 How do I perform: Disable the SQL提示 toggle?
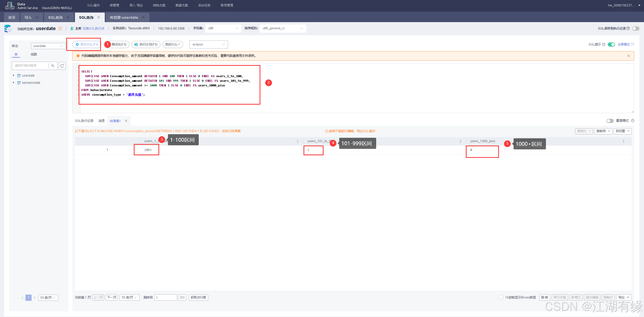611,44
